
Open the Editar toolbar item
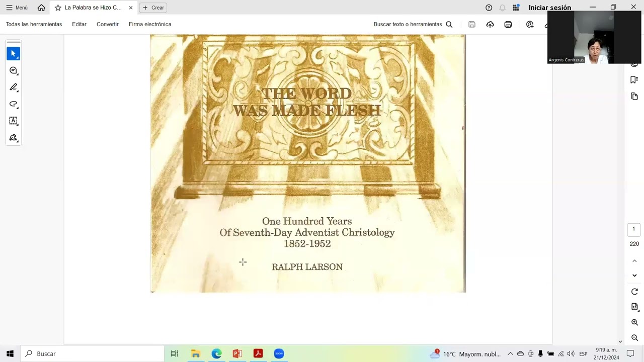79,24
